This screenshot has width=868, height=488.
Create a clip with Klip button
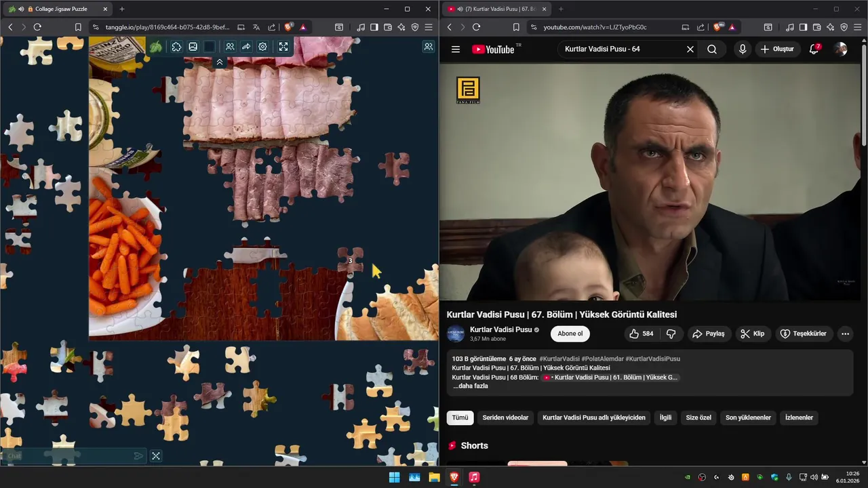coord(753,333)
